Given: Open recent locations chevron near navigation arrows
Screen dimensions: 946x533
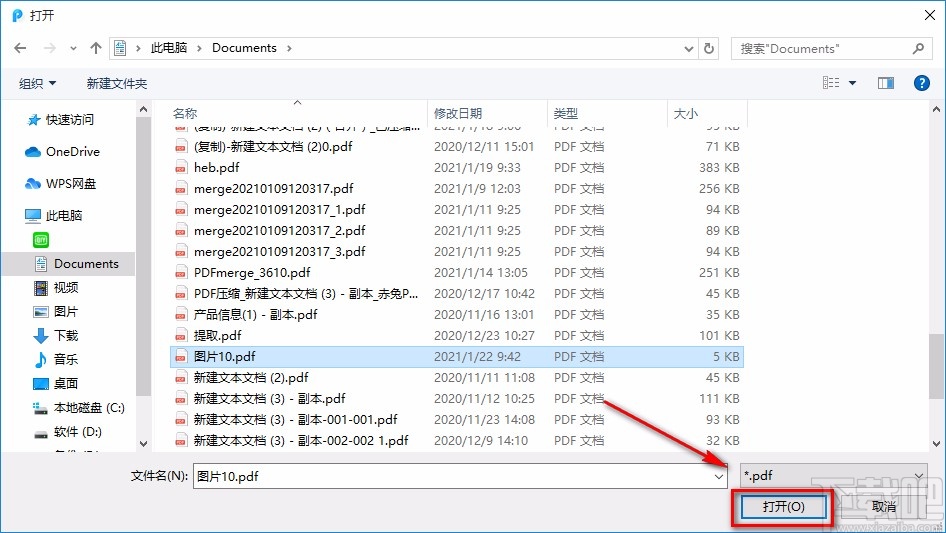Looking at the screenshot, I should [x=73, y=48].
